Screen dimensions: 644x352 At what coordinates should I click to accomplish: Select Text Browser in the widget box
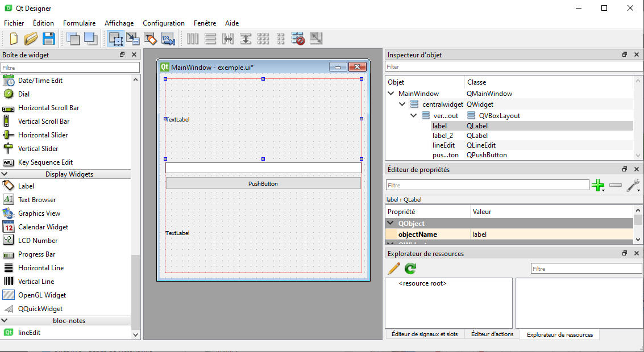click(37, 200)
